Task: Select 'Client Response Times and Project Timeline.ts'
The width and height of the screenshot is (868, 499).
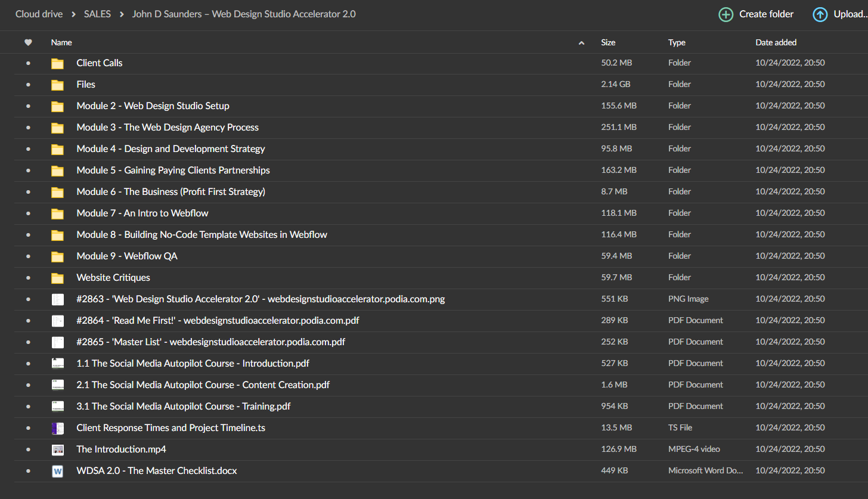Action: [x=172, y=428]
